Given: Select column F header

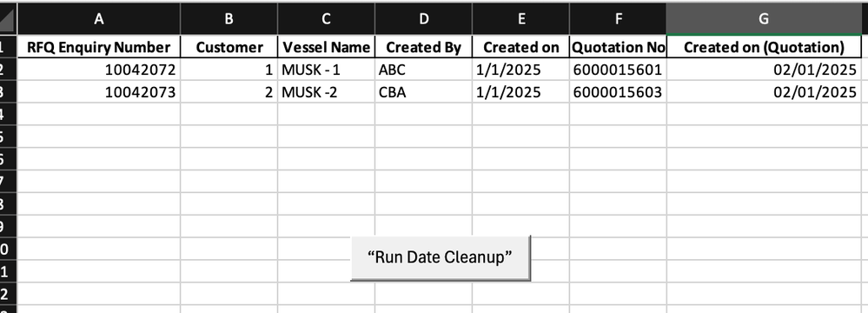Looking at the screenshot, I should 618,19.
